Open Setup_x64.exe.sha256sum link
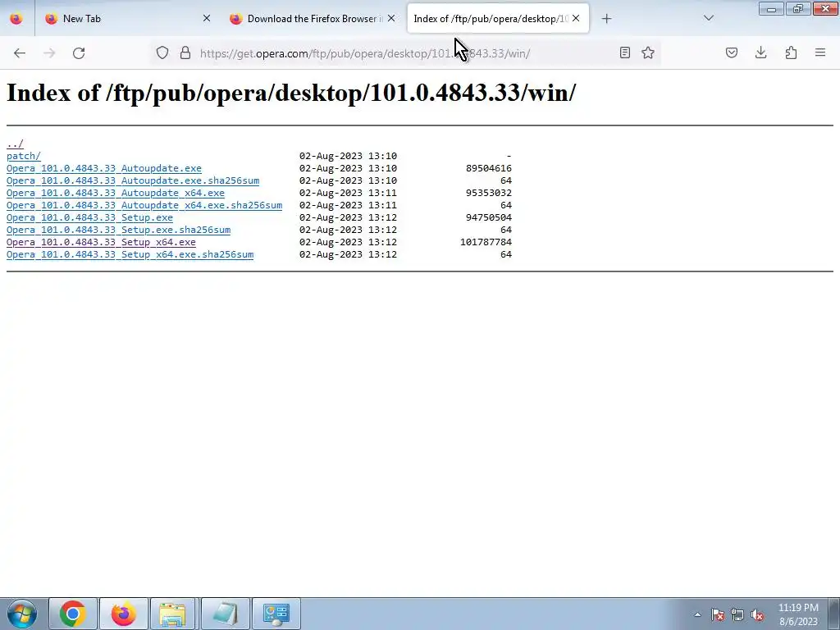840x630 pixels. click(x=130, y=254)
